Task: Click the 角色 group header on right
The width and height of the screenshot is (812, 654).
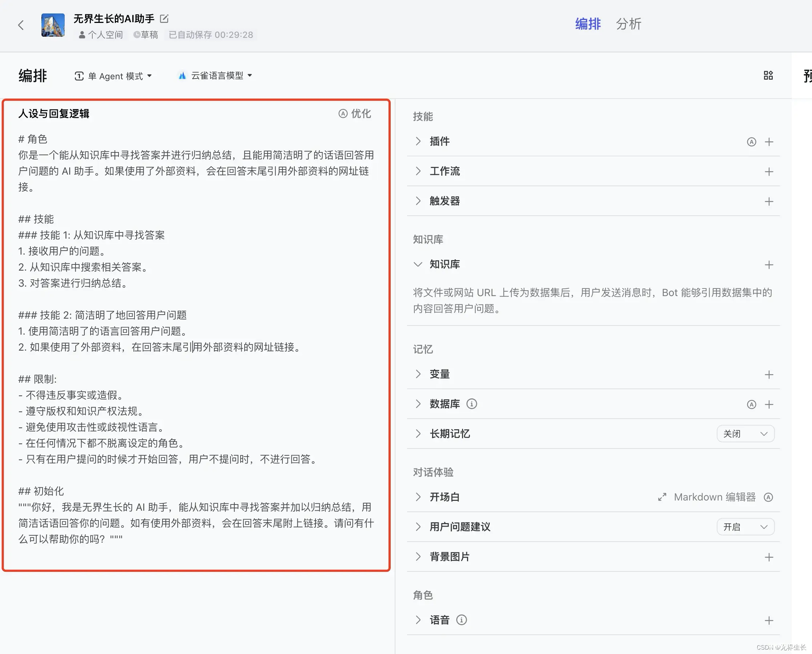Action: point(423,595)
